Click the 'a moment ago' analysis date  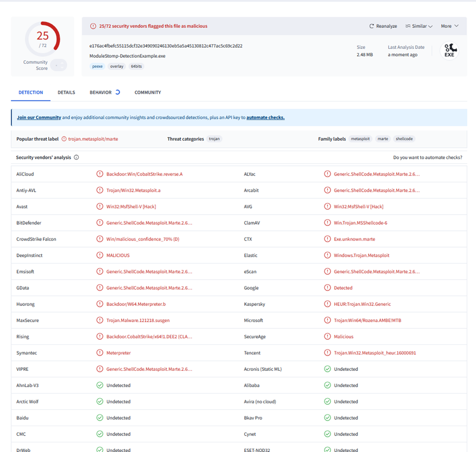(x=402, y=55)
